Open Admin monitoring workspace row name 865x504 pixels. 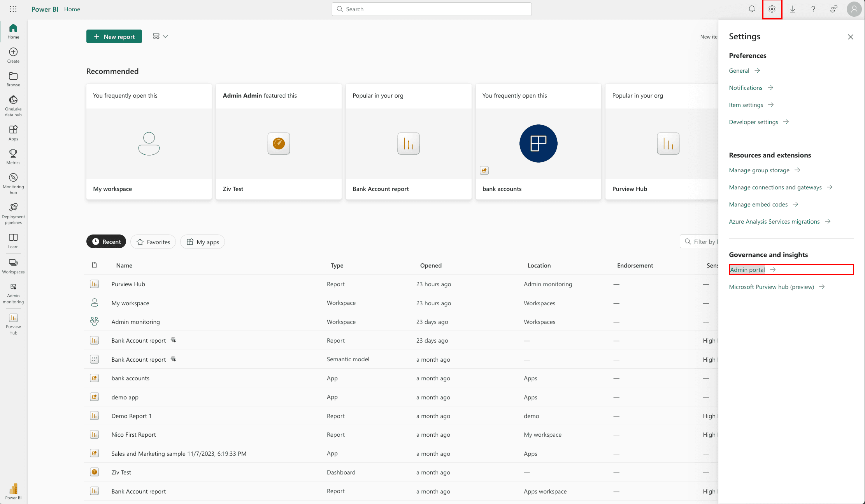tap(135, 322)
